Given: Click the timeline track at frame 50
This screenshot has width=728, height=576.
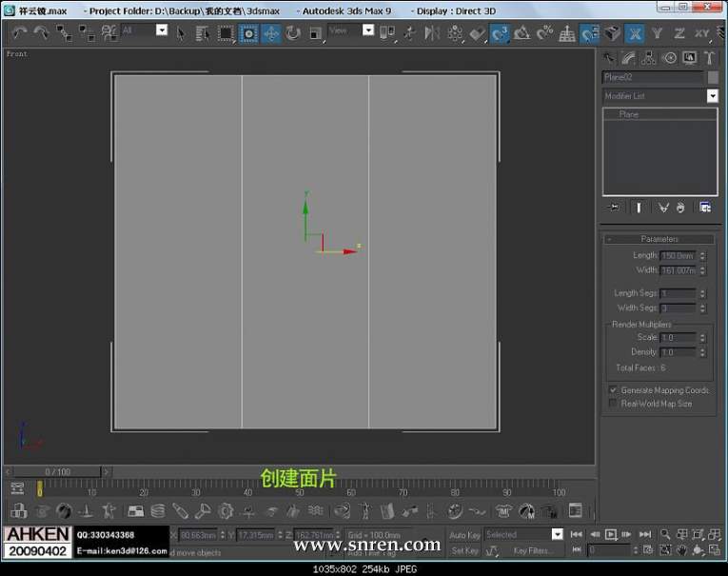Looking at the screenshot, I should tap(300, 487).
